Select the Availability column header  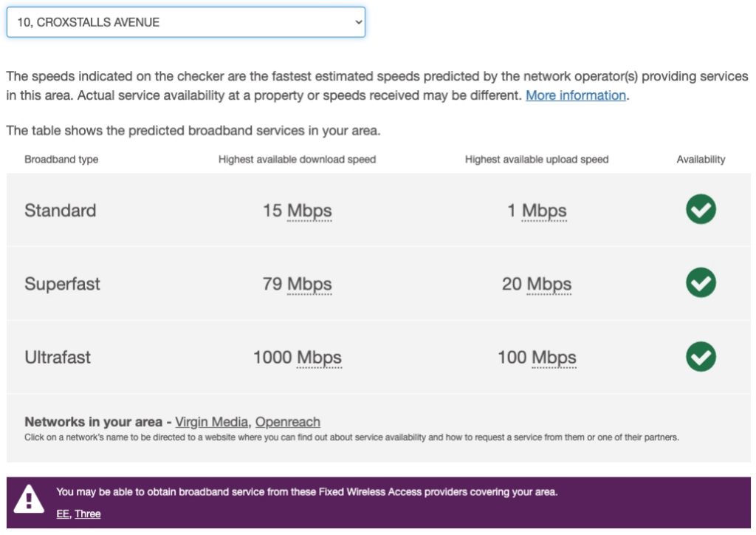click(x=700, y=158)
